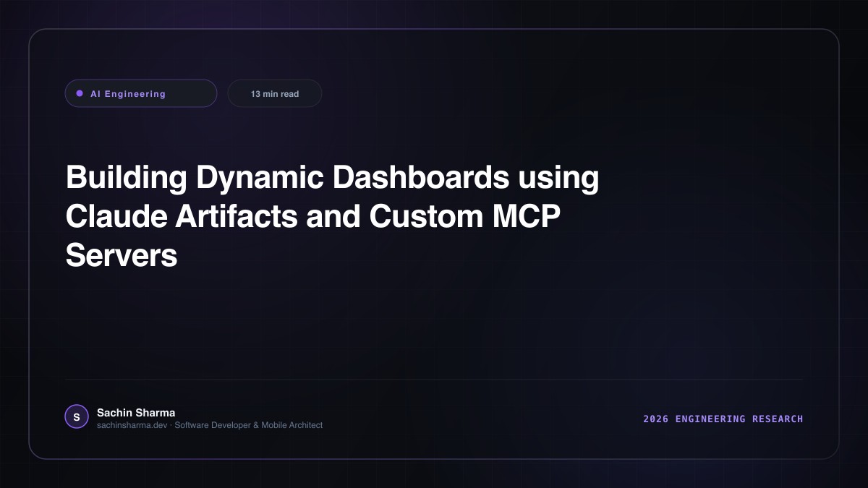Click the 2026 ENGINEERING RESEARCH label

pyautogui.click(x=723, y=419)
